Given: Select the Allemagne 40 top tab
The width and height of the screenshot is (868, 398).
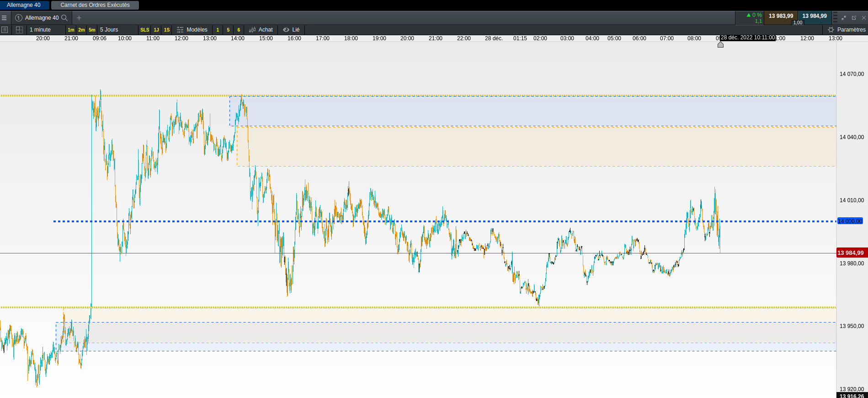Looking at the screenshot, I should [24, 5].
